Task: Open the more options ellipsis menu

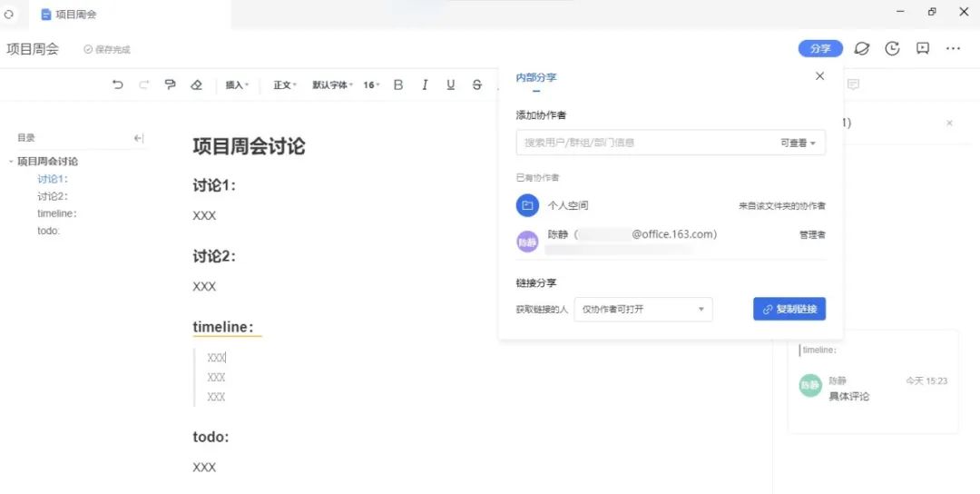Action: [x=953, y=49]
